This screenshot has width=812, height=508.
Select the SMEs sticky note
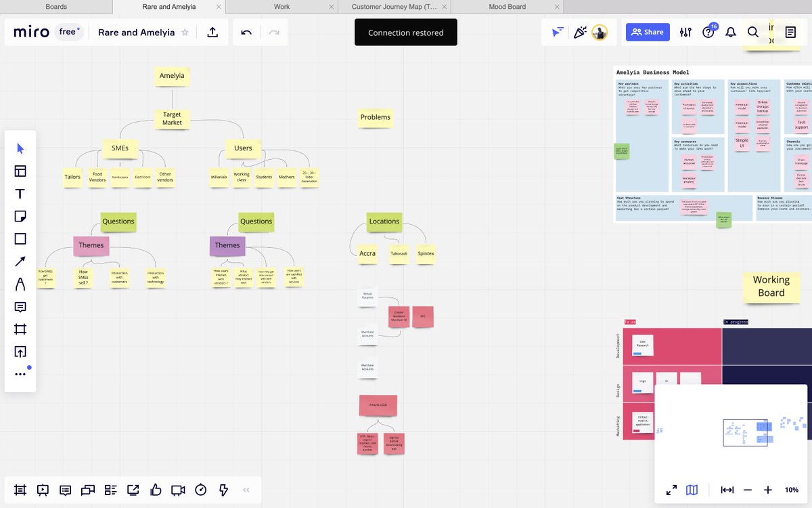(x=120, y=148)
